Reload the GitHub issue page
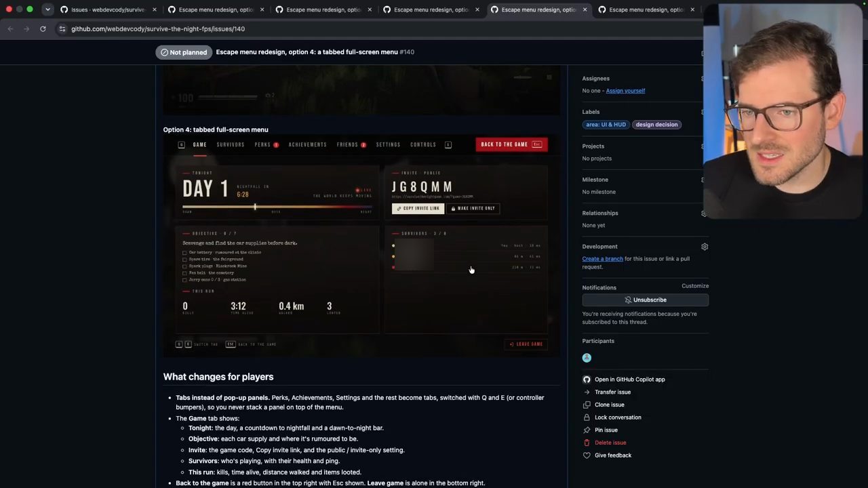 tap(43, 28)
